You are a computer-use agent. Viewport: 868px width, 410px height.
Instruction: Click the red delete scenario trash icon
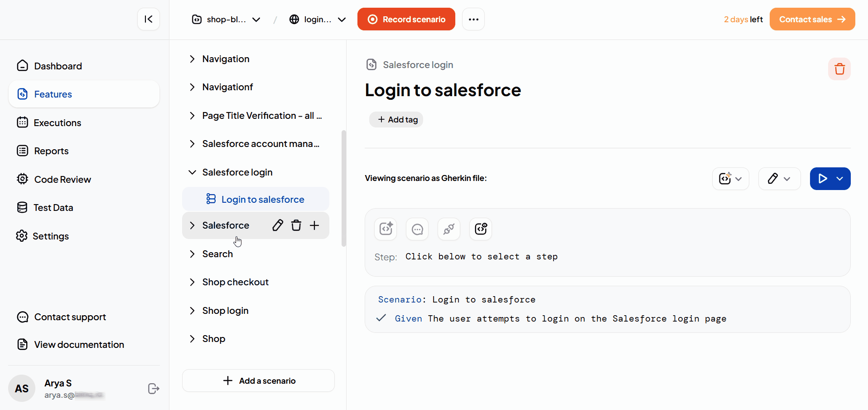pyautogui.click(x=839, y=69)
